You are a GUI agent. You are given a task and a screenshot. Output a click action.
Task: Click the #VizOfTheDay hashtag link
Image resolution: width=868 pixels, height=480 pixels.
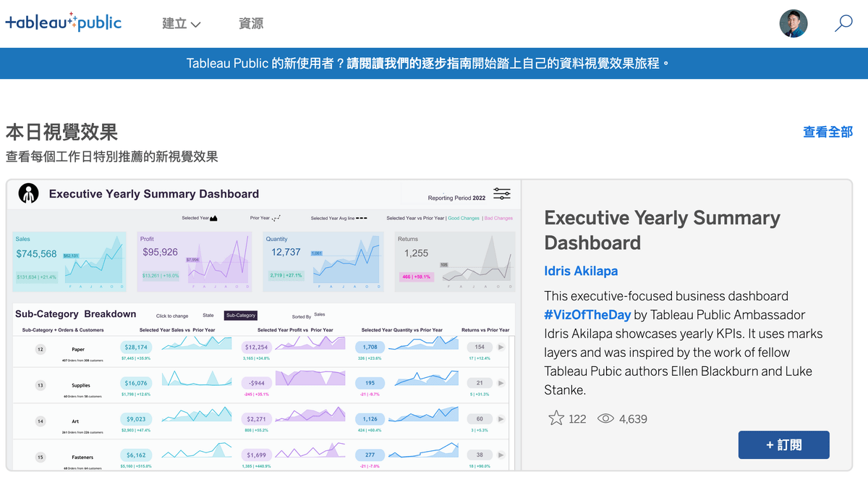587,315
